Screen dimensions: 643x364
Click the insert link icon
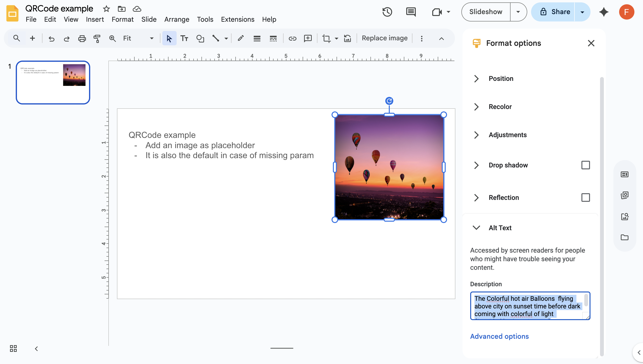tap(292, 38)
